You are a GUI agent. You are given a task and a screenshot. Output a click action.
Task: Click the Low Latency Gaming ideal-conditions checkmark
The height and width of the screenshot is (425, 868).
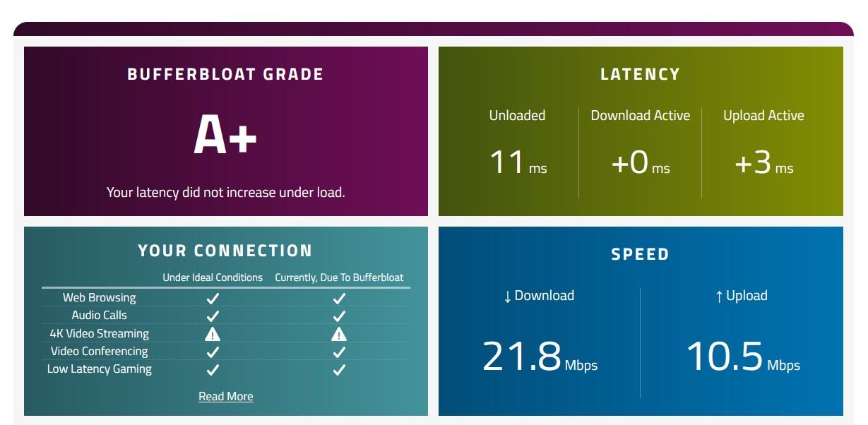213,369
